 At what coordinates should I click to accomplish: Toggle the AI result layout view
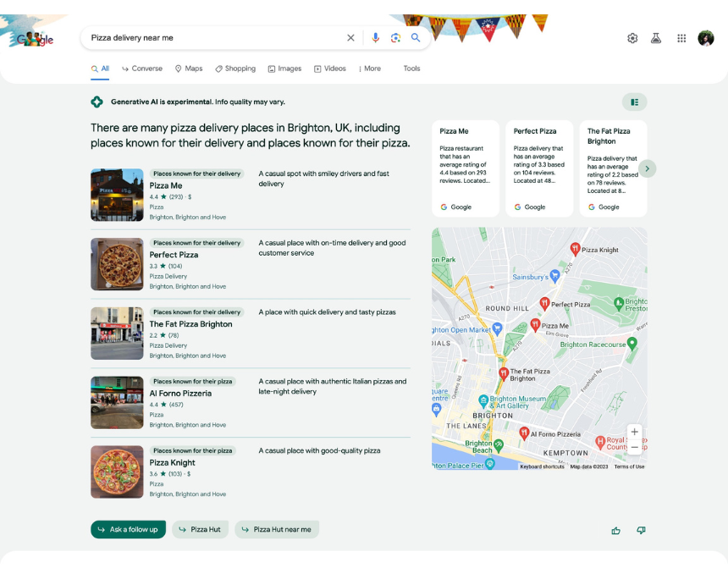pyautogui.click(x=634, y=102)
